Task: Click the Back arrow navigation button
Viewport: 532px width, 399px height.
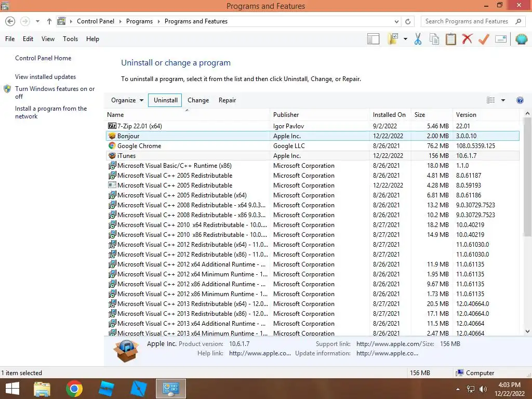Action: (x=10, y=21)
